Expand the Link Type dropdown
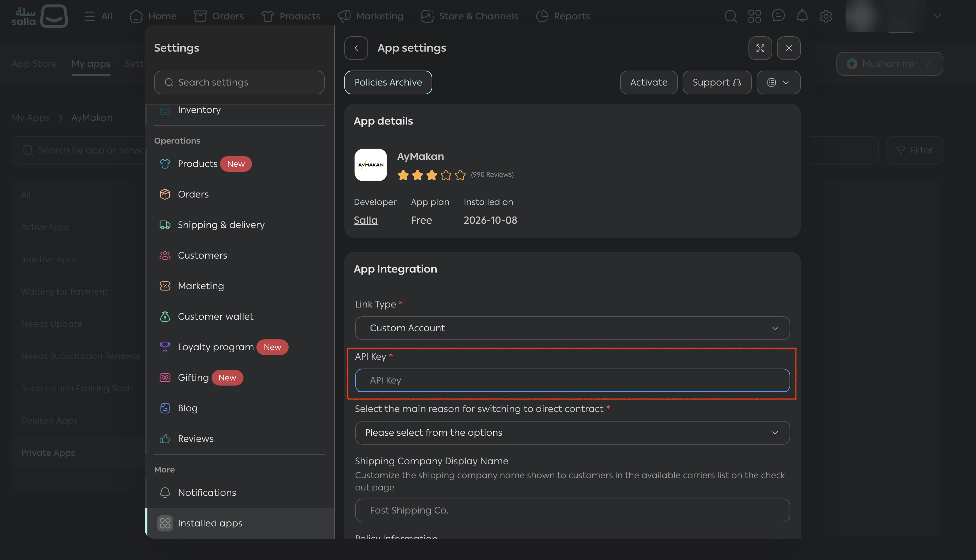This screenshot has width=976, height=560. point(572,328)
